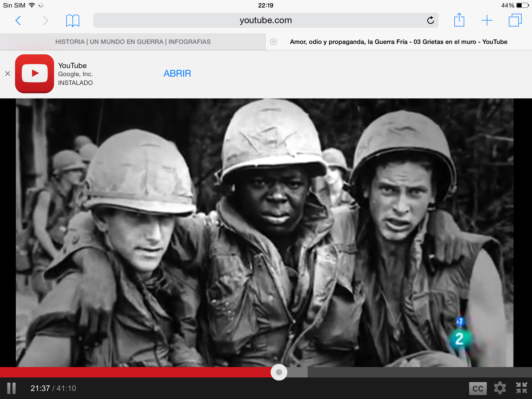Dismiss the YouTube app banner
The height and width of the screenshot is (399, 532).
point(8,74)
